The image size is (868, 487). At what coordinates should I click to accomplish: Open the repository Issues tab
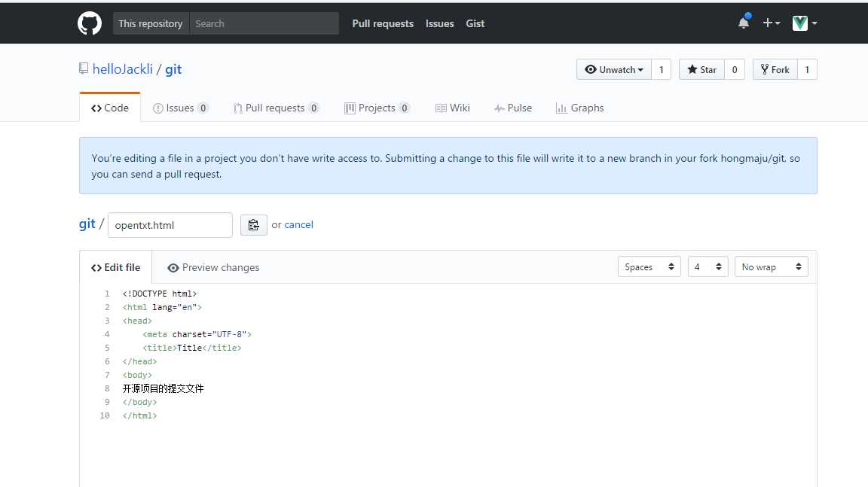point(180,108)
